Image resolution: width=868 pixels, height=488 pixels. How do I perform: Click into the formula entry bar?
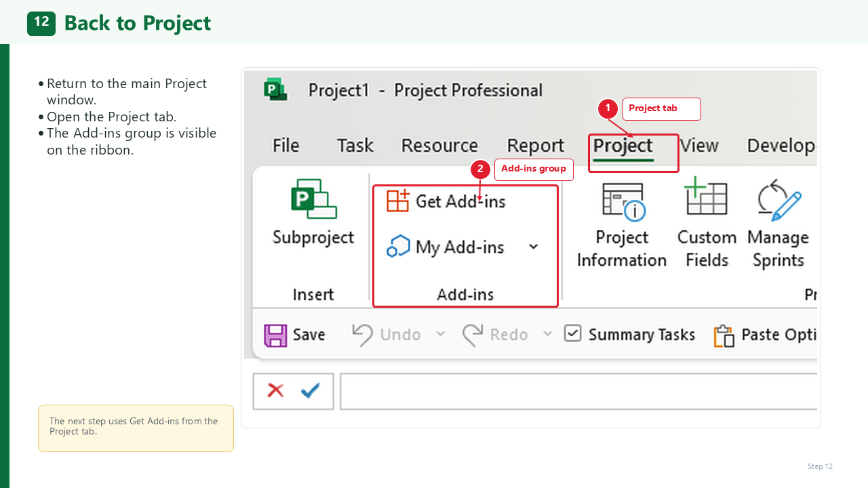(x=578, y=391)
